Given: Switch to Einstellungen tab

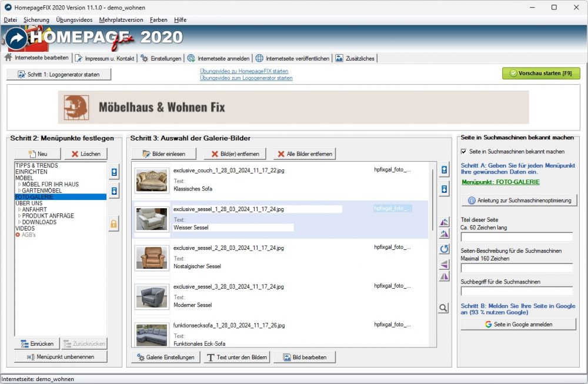Looking at the screenshot, I should pos(161,58).
